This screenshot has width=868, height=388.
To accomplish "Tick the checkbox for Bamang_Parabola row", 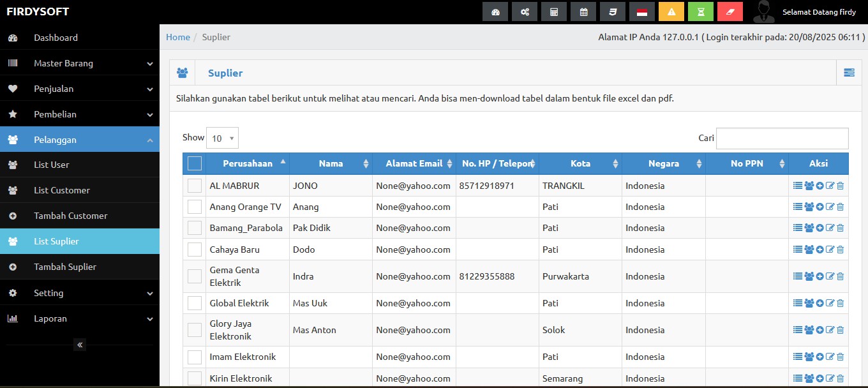I will pos(195,228).
